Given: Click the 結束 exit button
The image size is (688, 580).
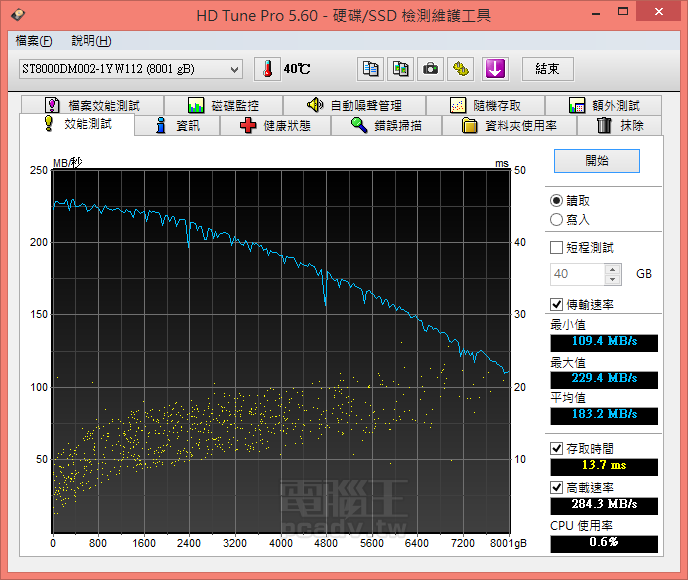Looking at the screenshot, I should coord(548,69).
